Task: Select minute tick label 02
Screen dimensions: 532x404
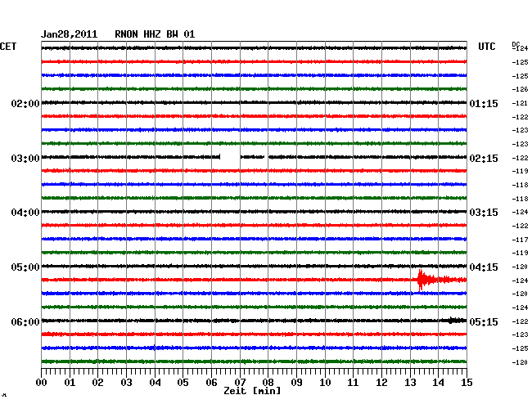Action: coord(97,382)
